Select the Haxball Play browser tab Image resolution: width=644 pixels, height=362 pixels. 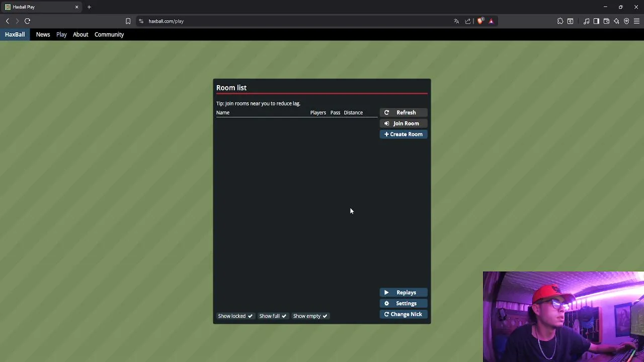coord(40,7)
